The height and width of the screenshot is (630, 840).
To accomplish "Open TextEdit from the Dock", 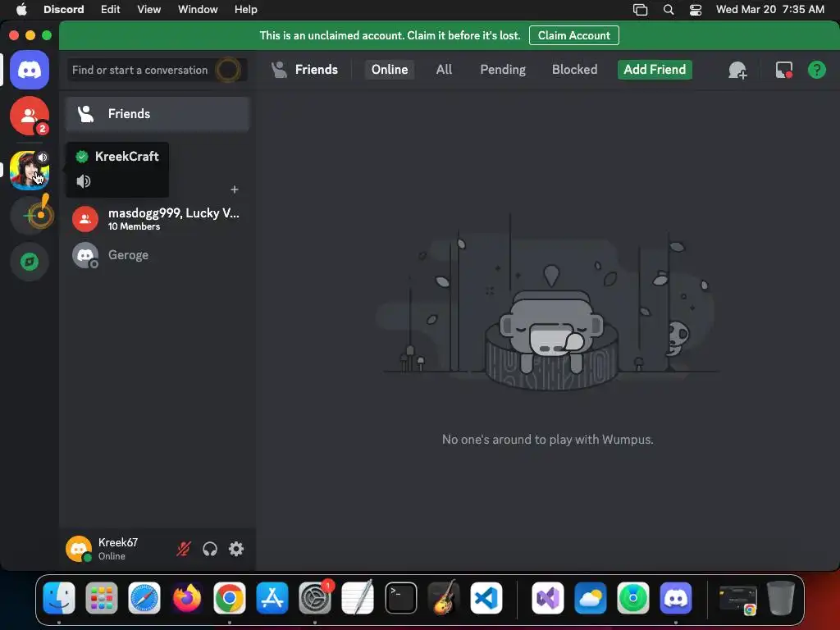I will (358, 598).
